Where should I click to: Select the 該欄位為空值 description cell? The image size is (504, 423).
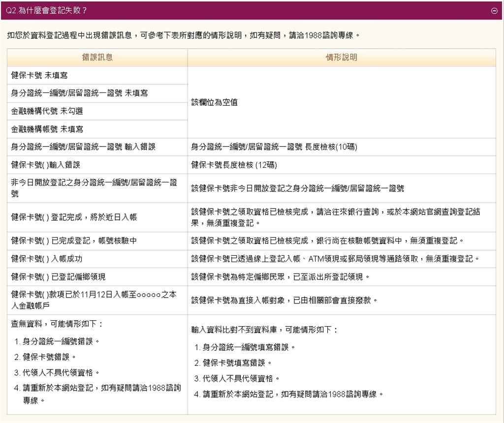[214, 102]
